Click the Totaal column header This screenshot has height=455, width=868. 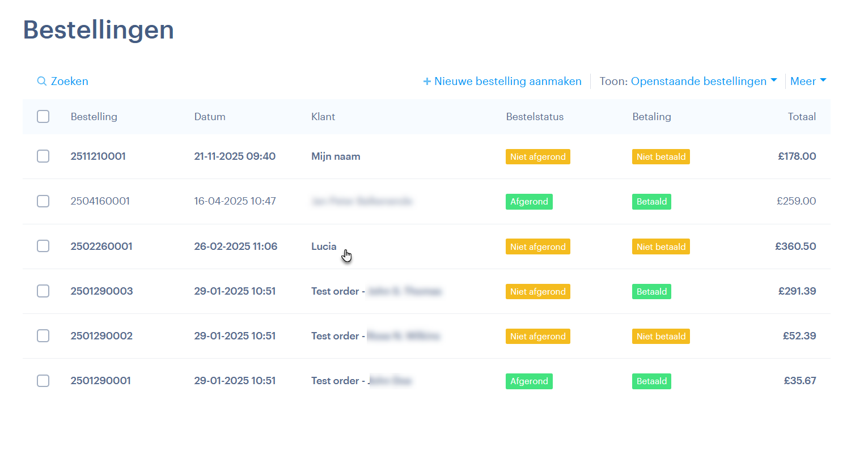[x=802, y=117]
